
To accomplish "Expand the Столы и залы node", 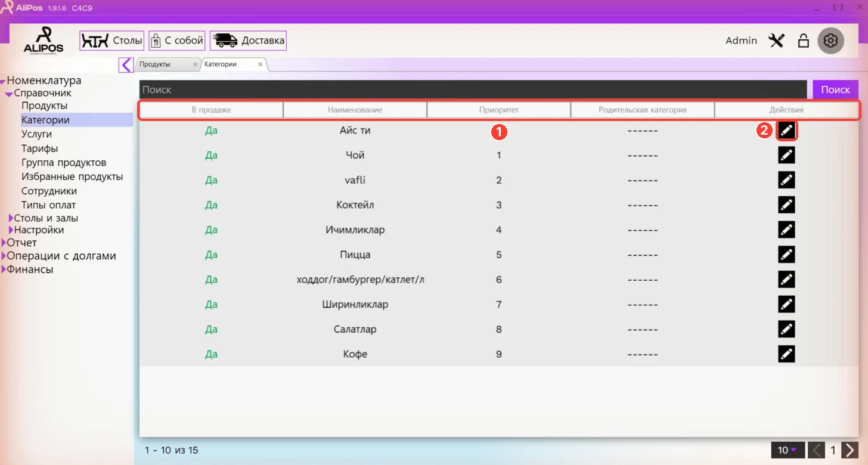I will click(11, 218).
